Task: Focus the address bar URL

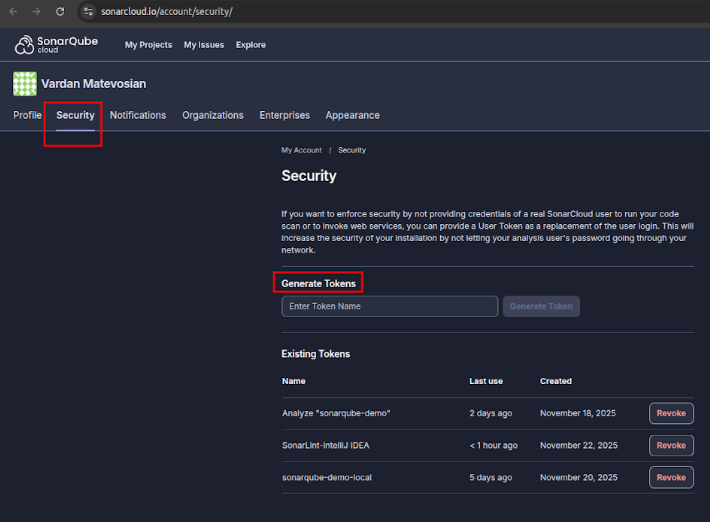Action: pos(167,11)
